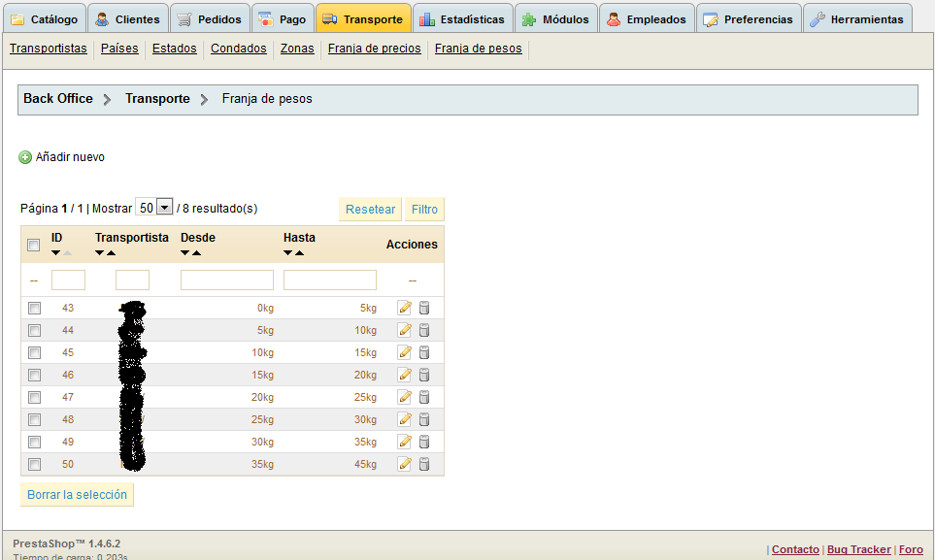
Task: Edit weight range row 43
Action: click(x=405, y=308)
